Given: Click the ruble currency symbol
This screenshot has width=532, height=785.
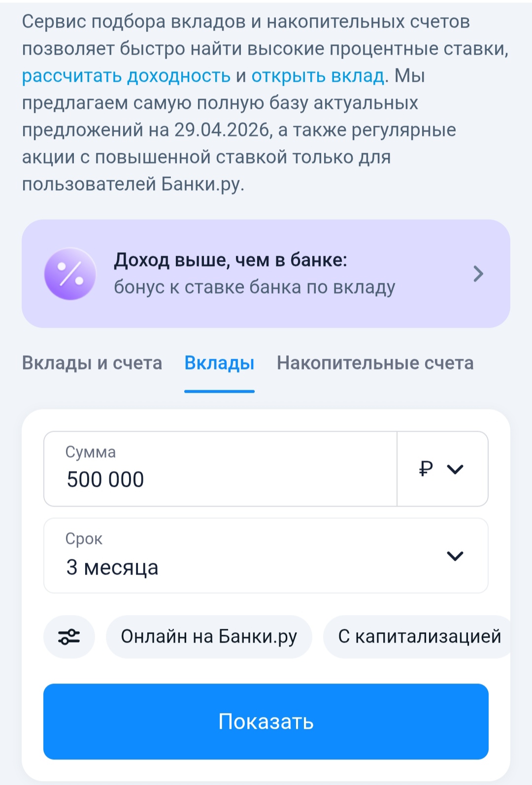Looking at the screenshot, I should pyautogui.click(x=426, y=468).
